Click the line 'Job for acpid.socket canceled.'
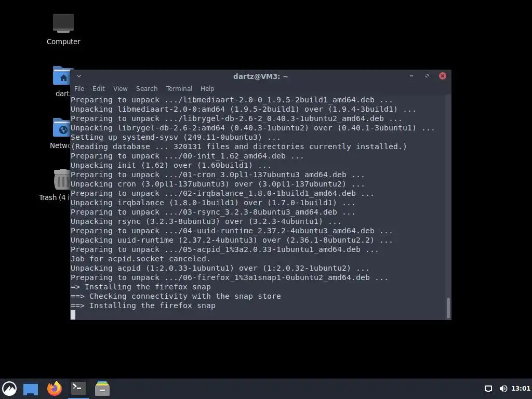 [x=140, y=259]
